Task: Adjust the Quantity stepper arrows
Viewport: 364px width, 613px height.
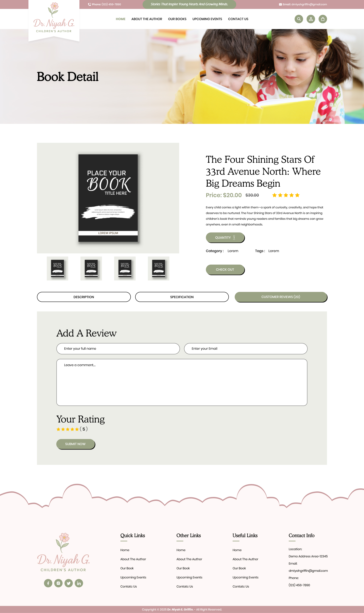Action: pos(234,237)
